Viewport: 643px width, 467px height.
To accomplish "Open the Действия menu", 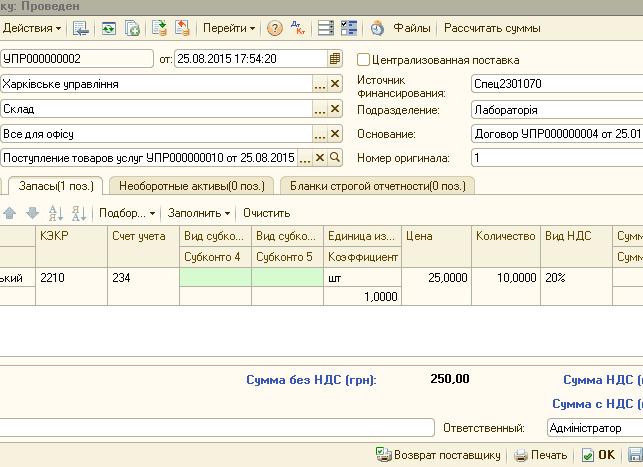I will (x=32, y=28).
